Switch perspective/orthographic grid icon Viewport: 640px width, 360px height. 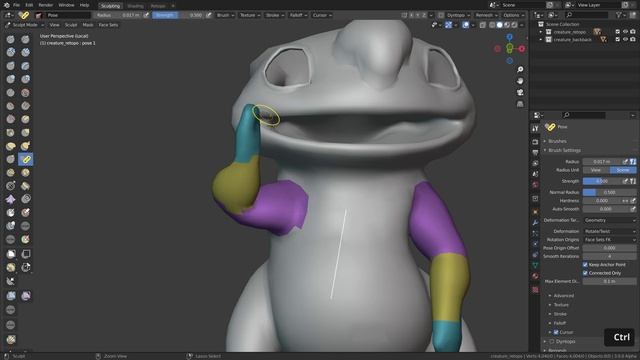click(520, 104)
